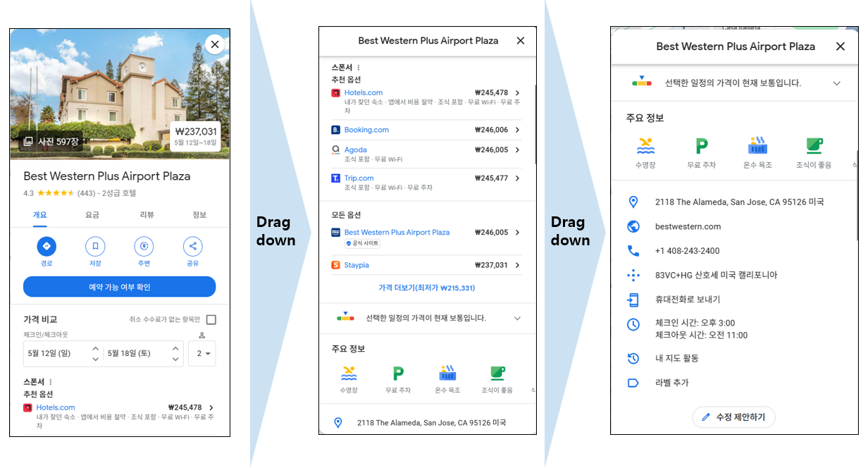Click the 라벨 추가 label icon

(x=633, y=383)
